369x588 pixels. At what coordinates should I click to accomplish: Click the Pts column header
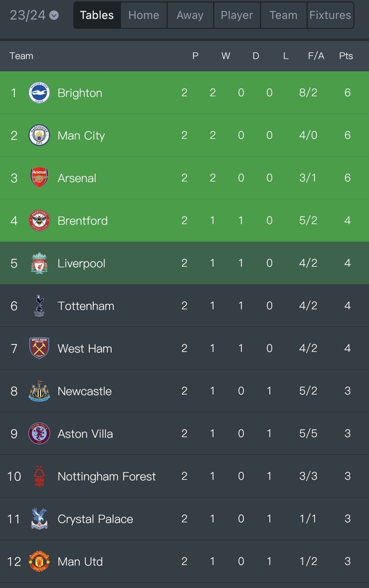346,56
